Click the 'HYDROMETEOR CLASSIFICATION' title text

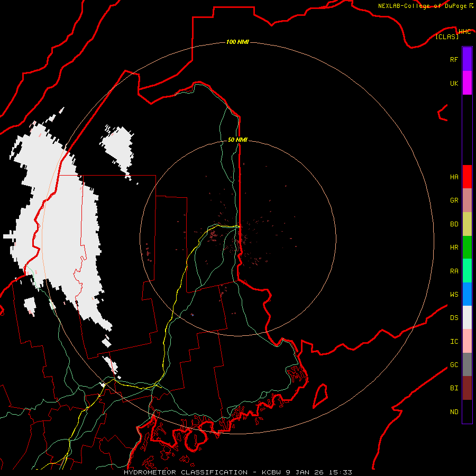186,472
